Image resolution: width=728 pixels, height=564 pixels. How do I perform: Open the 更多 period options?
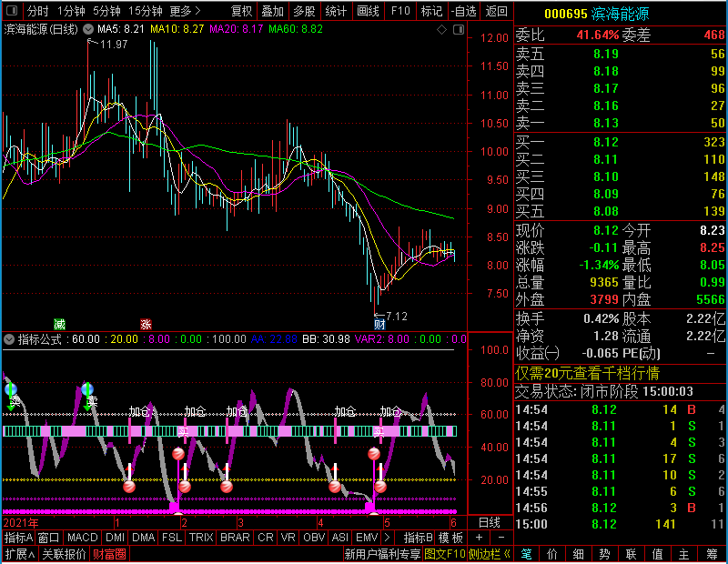pyautogui.click(x=185, y=11)
